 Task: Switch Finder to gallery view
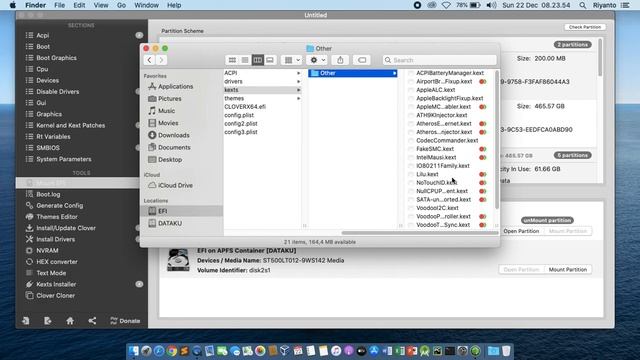(x=270, y=60)
